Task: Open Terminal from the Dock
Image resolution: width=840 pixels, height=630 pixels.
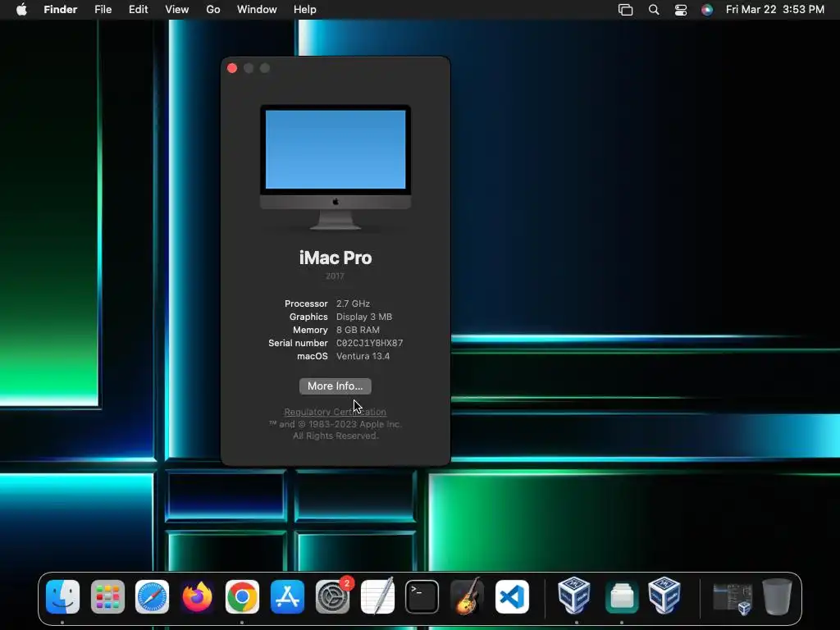Action: tap(422, 596)
